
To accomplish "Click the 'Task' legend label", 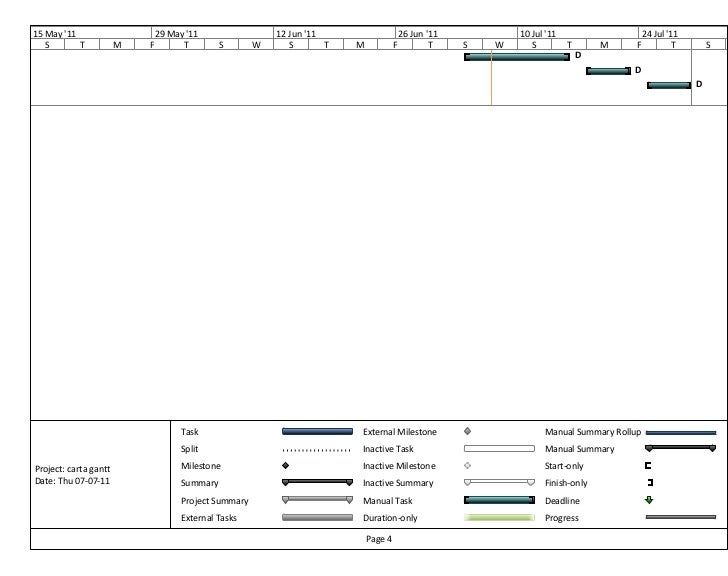I will click(190, 432).
